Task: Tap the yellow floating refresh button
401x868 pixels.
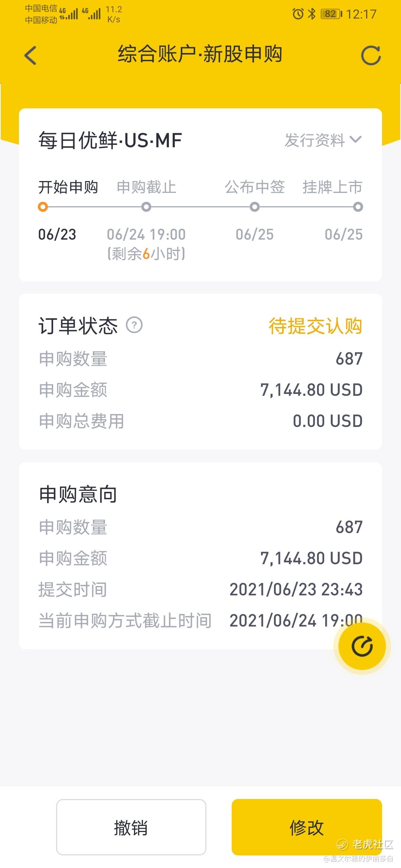Action: (362, 646)
